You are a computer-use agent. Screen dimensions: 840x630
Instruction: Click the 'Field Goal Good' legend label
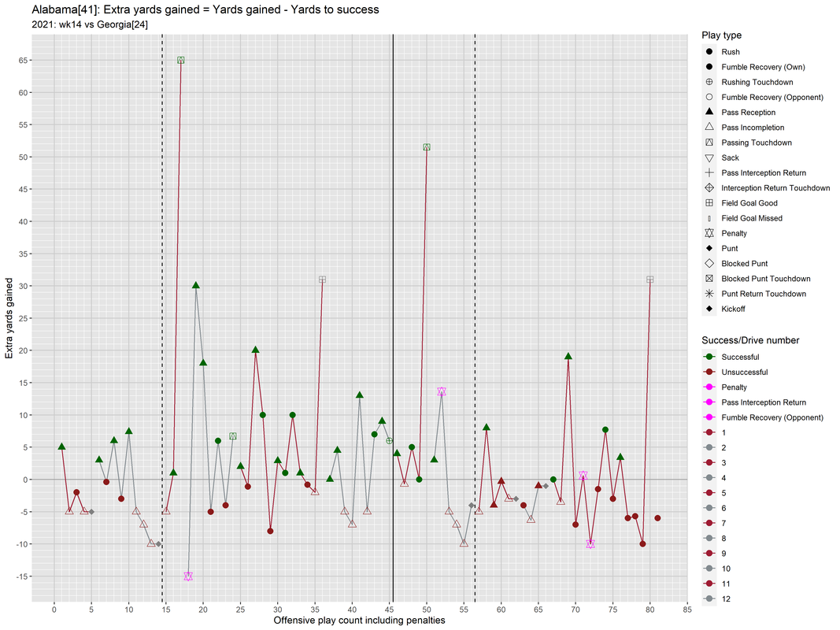click(749, 203)
